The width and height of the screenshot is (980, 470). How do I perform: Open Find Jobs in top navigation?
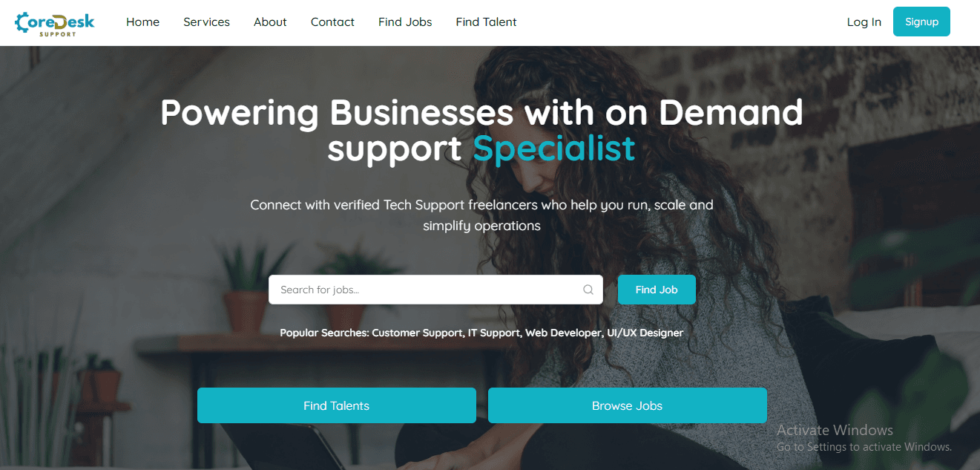(405, 22)
